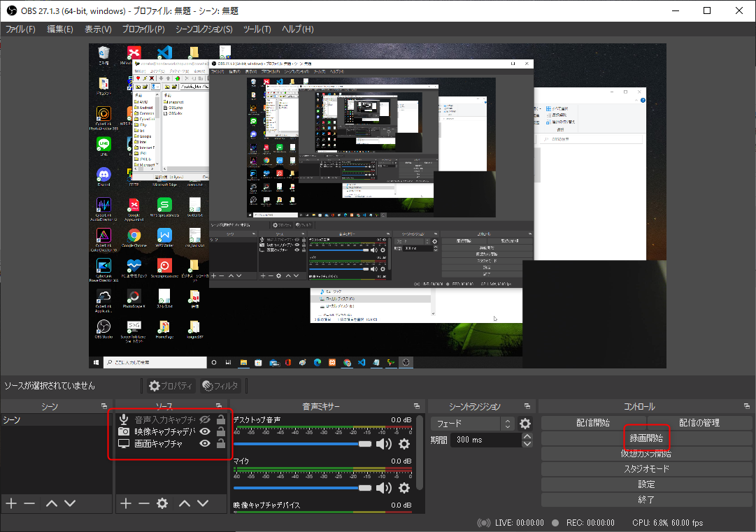Click the マイク volume slider
Viewport: 756px width, 532px height.
pos(302,488)
